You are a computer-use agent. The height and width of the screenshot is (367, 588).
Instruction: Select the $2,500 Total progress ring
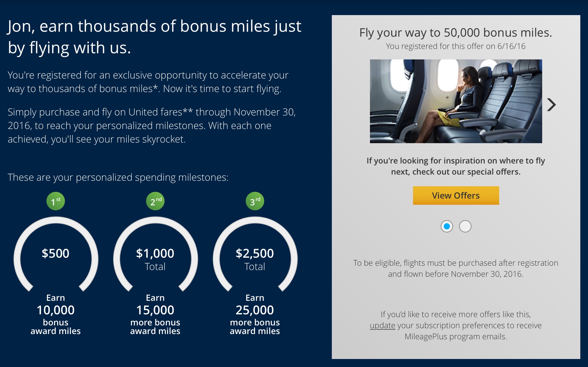pos(255,254)
